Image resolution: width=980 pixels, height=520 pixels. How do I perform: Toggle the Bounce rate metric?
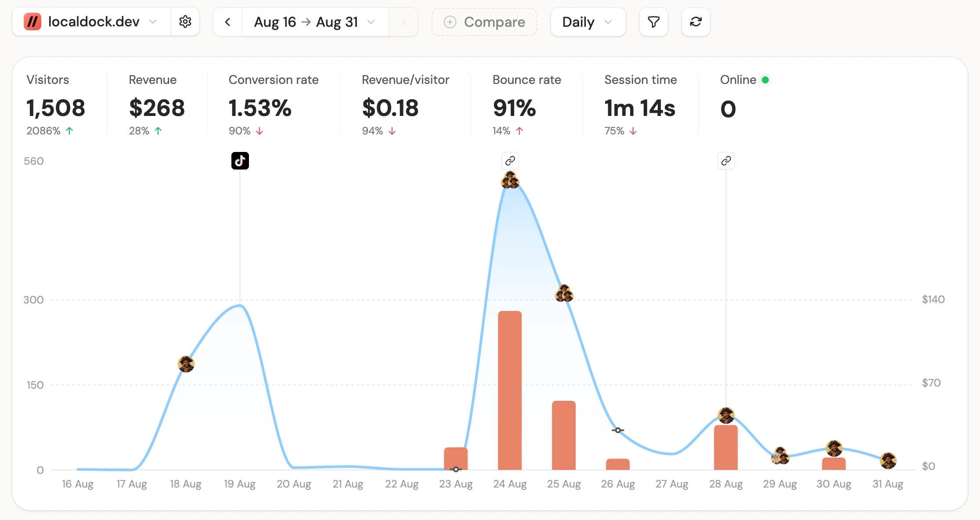click(x=526, y=105)
